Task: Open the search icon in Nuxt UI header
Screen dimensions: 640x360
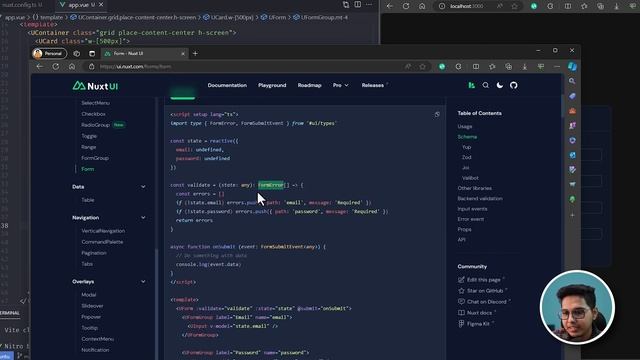Action: [x=485, y=85]
